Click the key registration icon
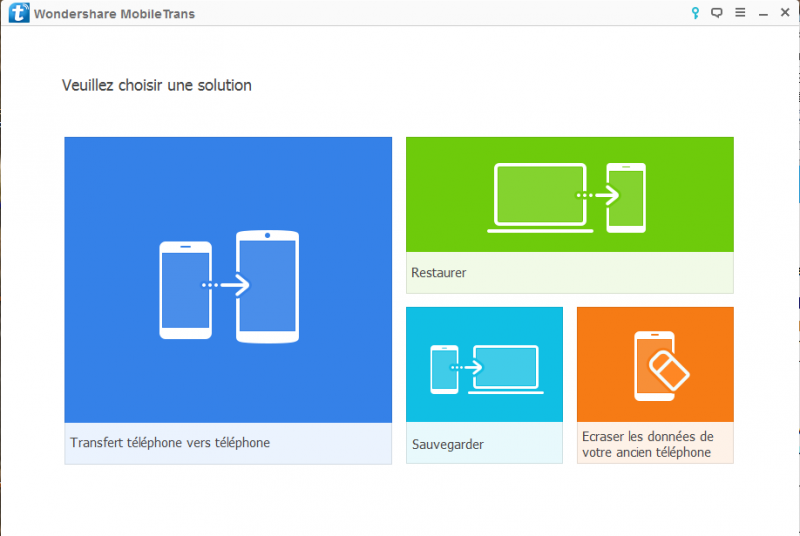This screenshot has height=536, width=800. point(695,13)
